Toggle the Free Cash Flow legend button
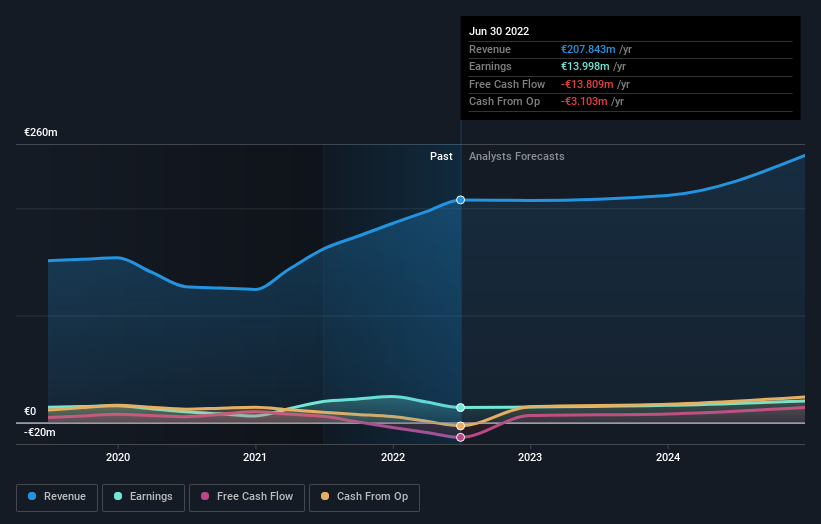The height and width of the screenshot is (524, 821). [x=247, y=497]
